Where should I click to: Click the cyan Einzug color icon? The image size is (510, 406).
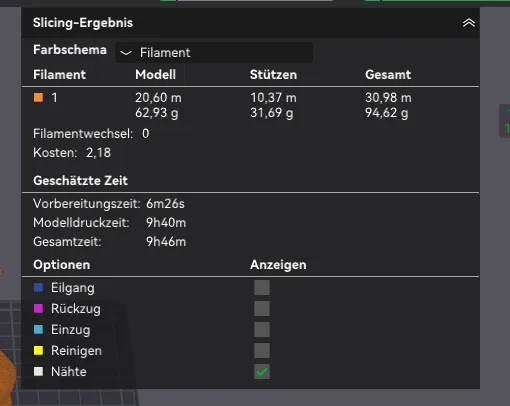(39, 329)
